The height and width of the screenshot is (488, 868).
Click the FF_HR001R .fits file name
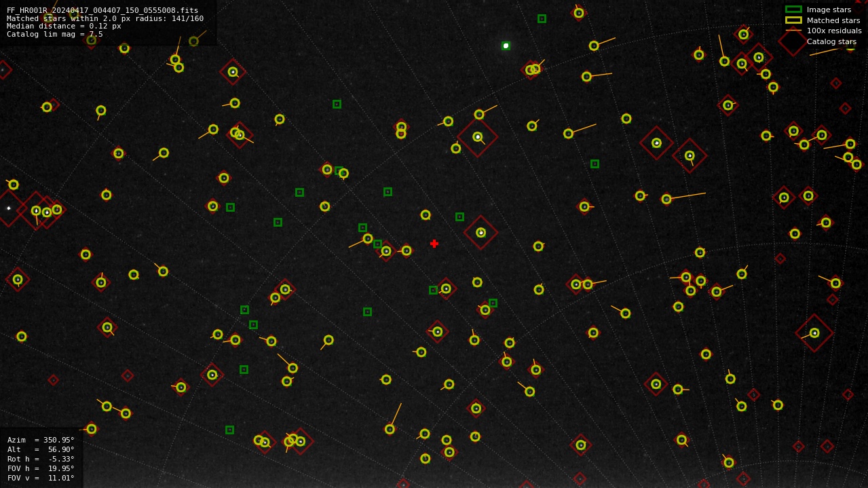(102, 11)
